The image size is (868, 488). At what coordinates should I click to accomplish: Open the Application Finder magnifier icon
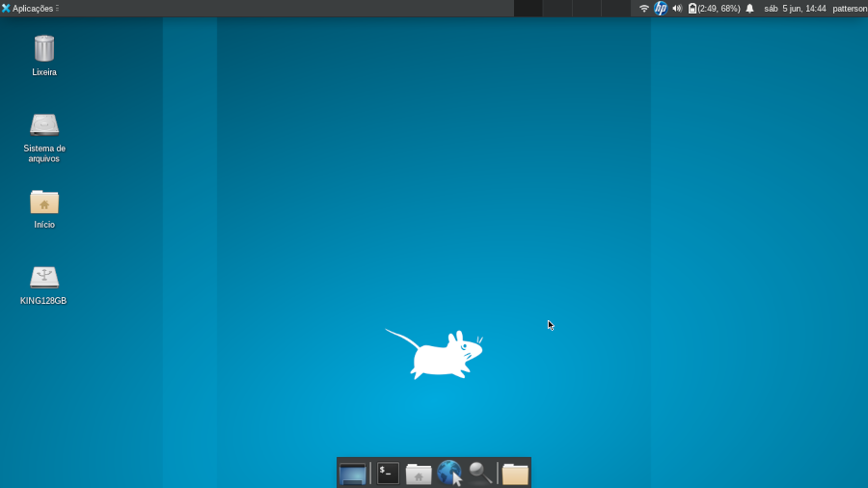(x=480, y=474)
